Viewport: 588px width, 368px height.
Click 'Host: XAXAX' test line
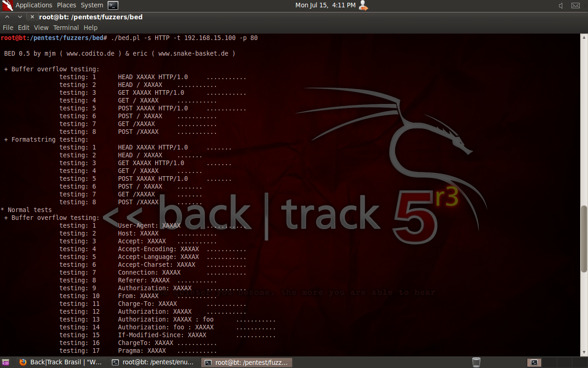138,233
